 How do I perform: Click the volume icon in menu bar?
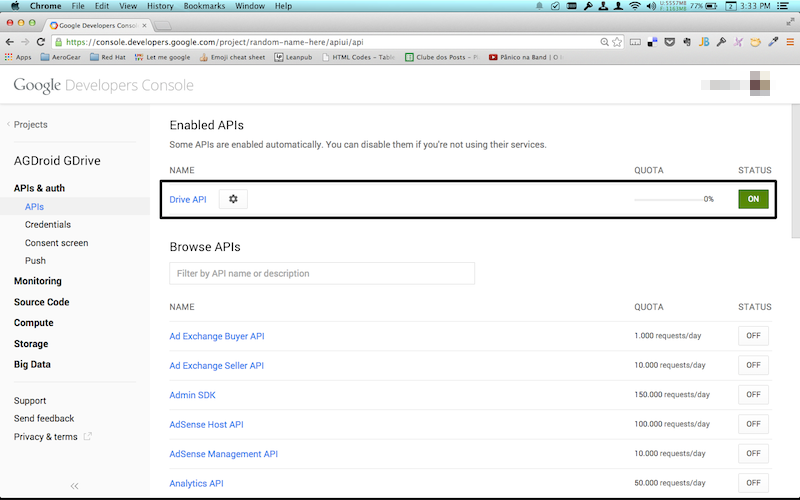click(651, 6)
